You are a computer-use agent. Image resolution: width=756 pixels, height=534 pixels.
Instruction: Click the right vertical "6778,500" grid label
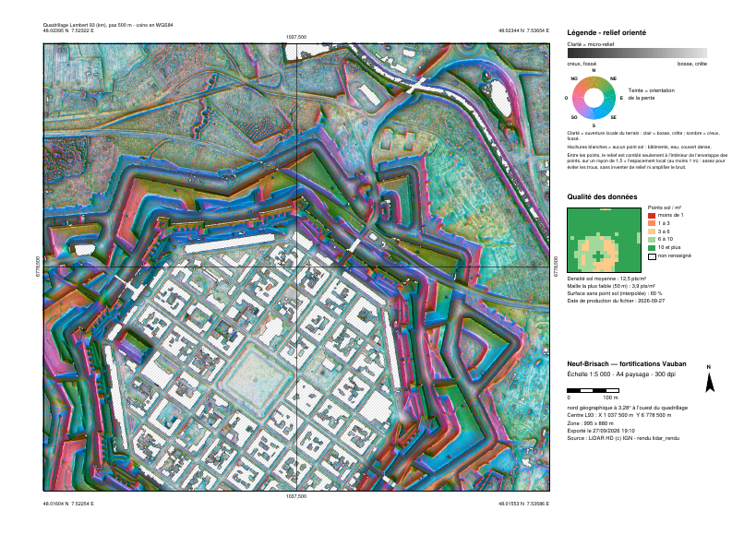pos(556,267)
